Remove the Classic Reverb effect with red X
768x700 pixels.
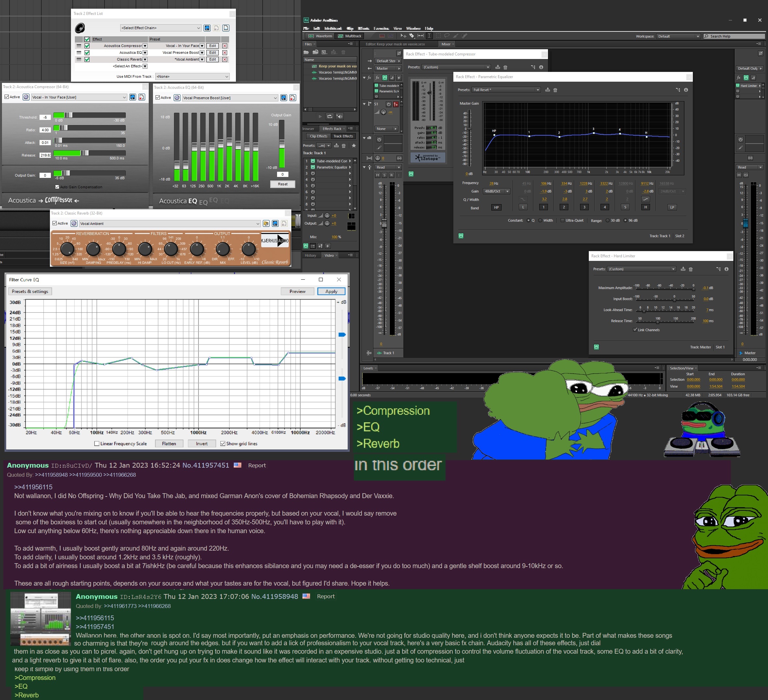(x=225, y=59)
